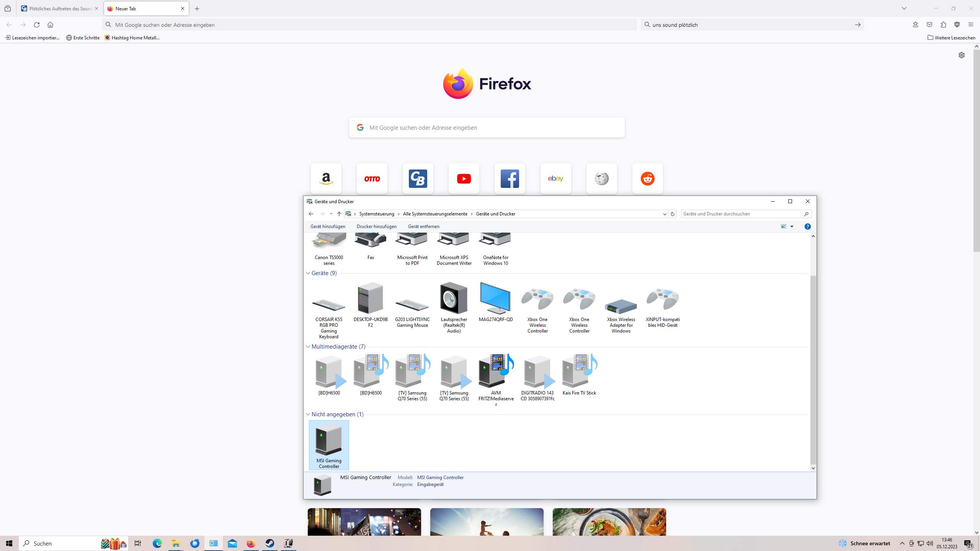Open the Firefox new tab settings gear
The image size is (980, 551).
[961, 55]
